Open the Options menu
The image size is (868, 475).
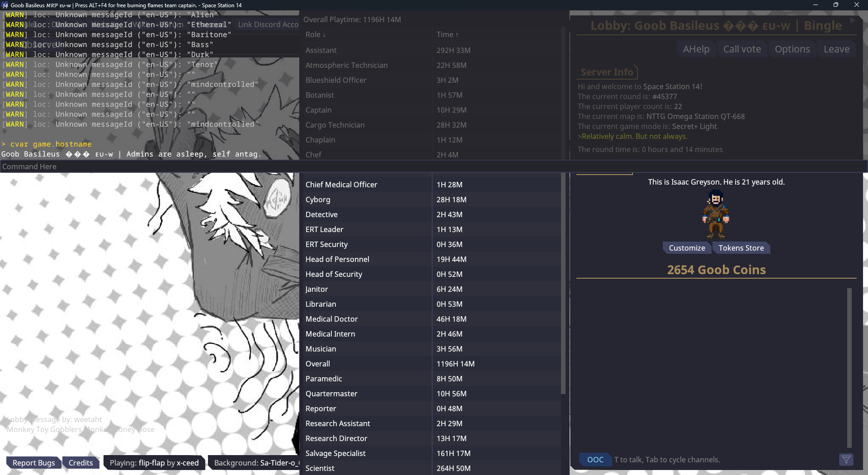click(x=792, y=49)
